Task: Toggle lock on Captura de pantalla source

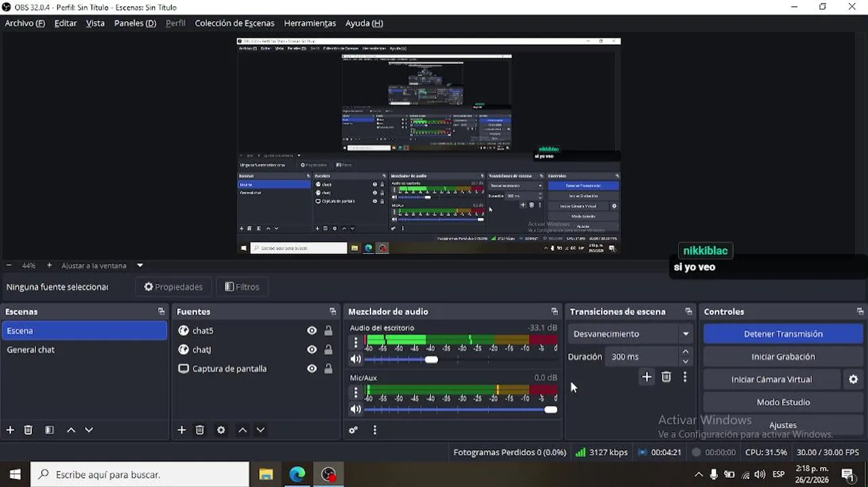Action: tap(328, 369)
